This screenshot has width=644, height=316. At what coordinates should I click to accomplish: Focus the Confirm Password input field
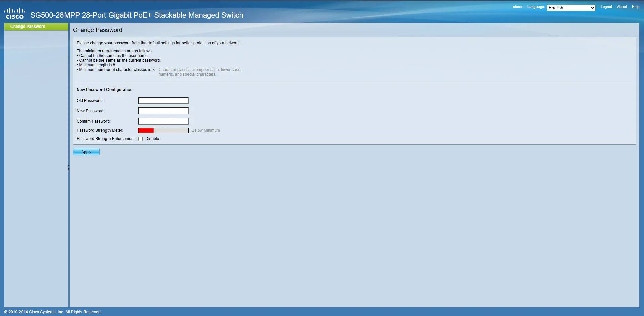164,121
